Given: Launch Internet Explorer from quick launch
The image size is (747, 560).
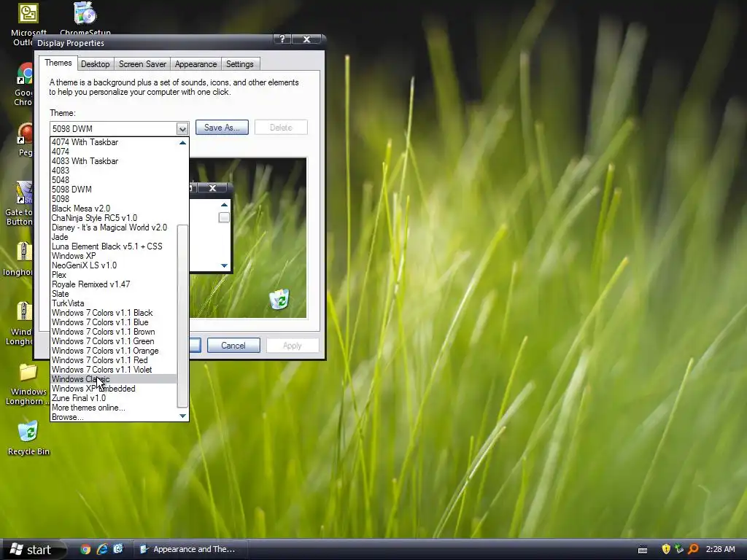Looking at the screenshot, I should tap(102, 549).
